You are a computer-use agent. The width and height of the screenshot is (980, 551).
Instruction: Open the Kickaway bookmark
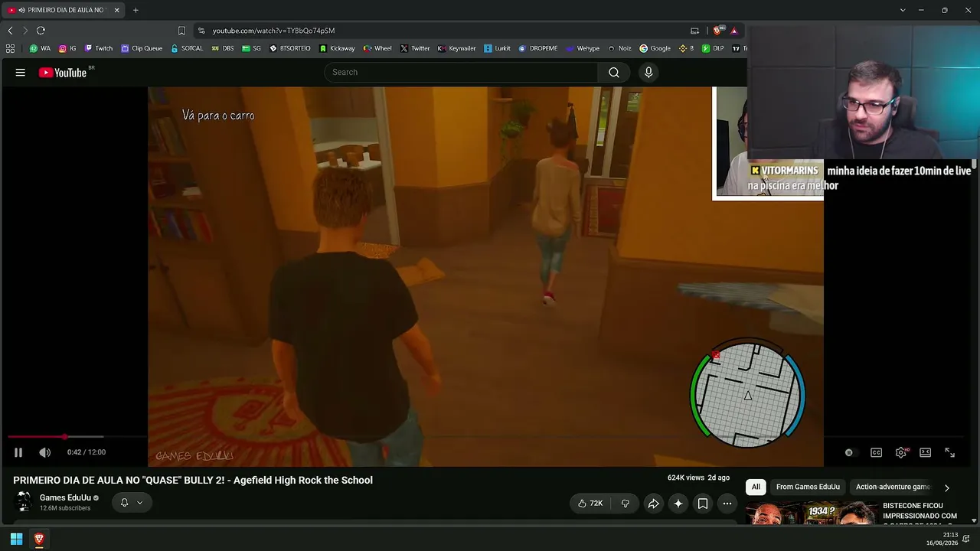[x=337, y=48]
